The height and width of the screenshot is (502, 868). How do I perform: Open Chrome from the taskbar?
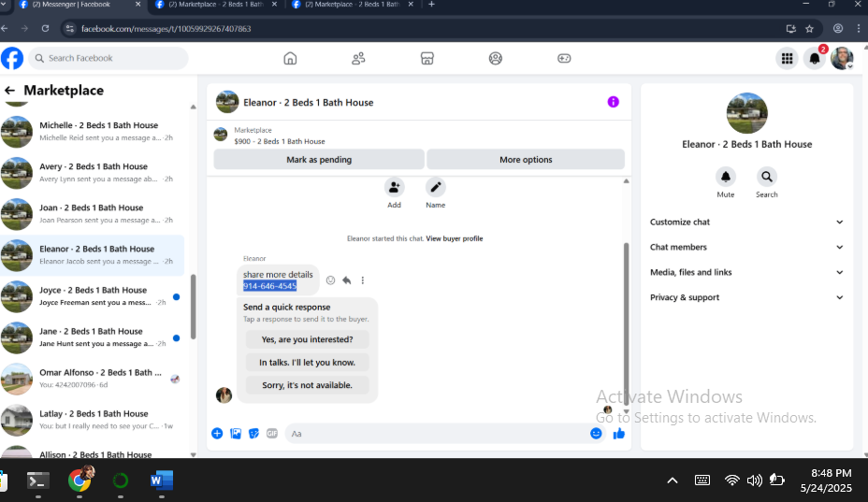pos(80,480)
